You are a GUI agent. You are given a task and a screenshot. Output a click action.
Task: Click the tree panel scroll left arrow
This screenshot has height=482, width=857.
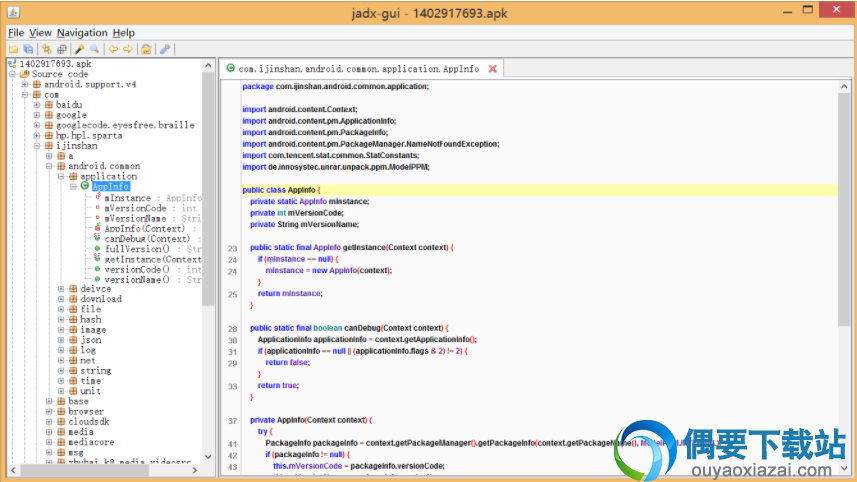click(13, 470)
